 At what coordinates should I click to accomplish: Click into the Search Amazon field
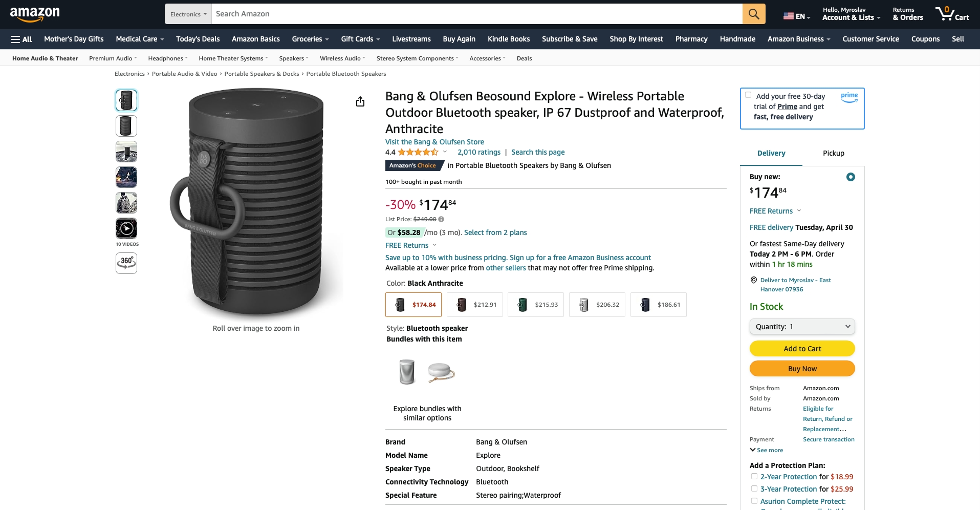click(476, 14)
